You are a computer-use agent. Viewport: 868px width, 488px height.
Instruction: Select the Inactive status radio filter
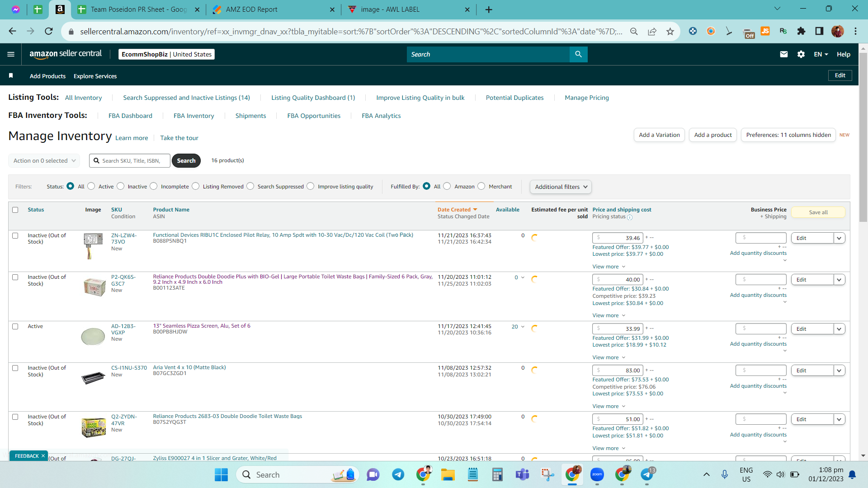[x=121, y=186]
